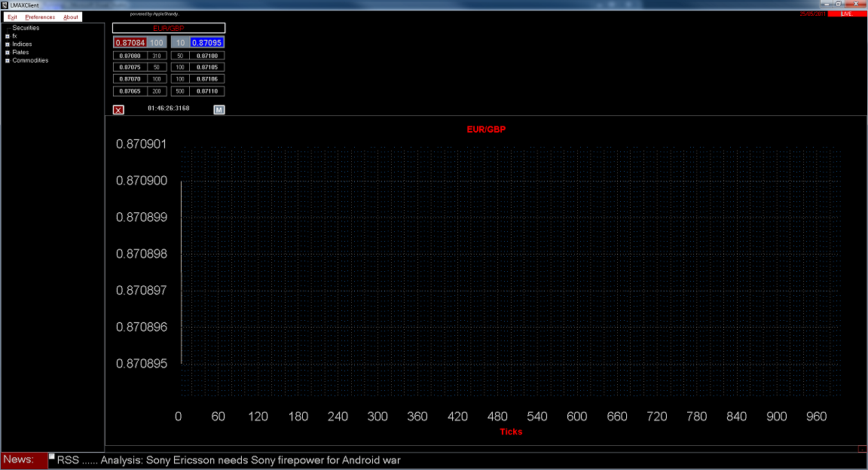Click the LMAXClient title bar app icon
The image size is (868, 470).
click(x=5, y=5)
